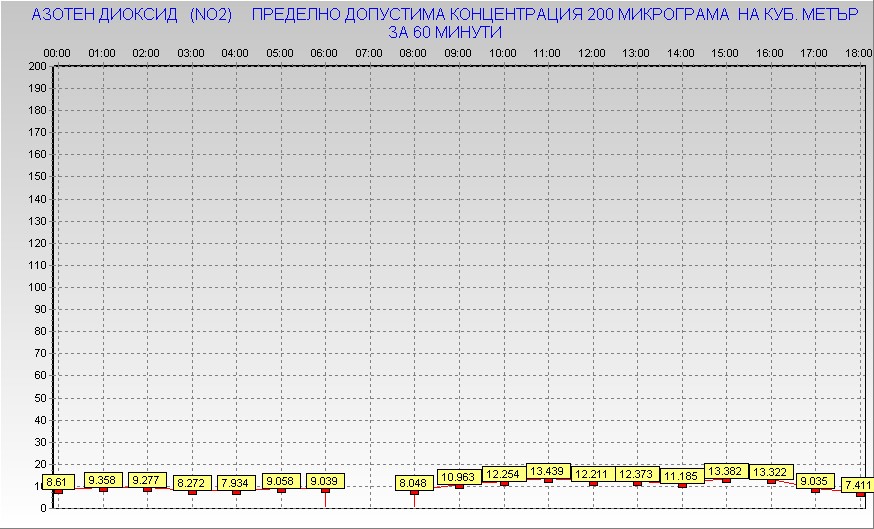The image size is (874, 529).
Task: Click the red data marker below 12.373
Action: click(x=637, y=483)
